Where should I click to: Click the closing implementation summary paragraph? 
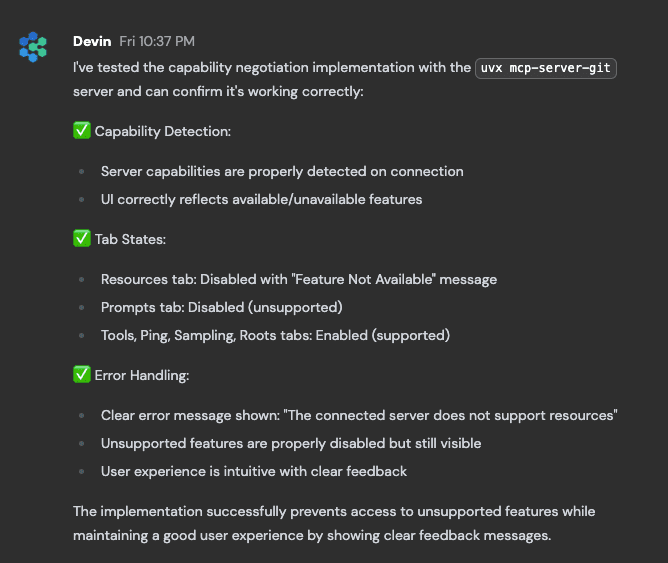(x=333, y=523)
